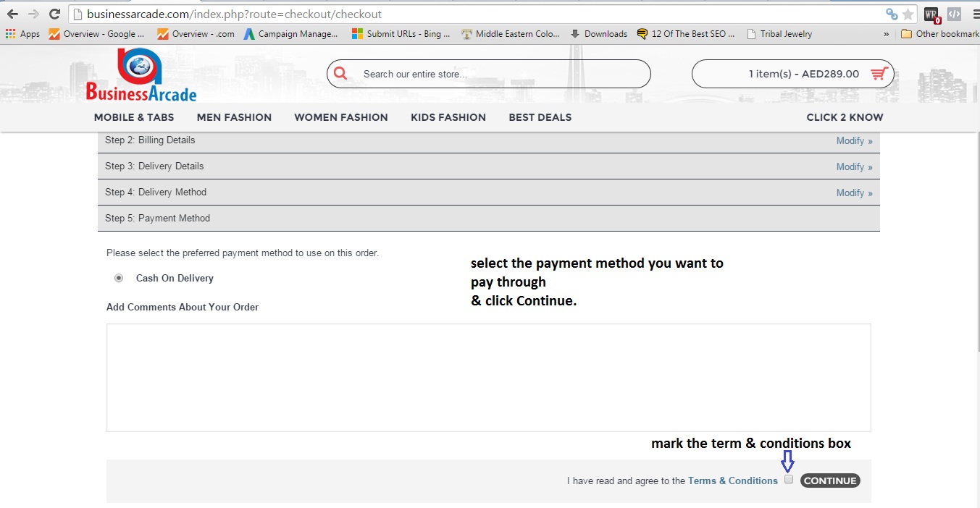Expand the bookmarks overflow chevron

pos(887,34)
